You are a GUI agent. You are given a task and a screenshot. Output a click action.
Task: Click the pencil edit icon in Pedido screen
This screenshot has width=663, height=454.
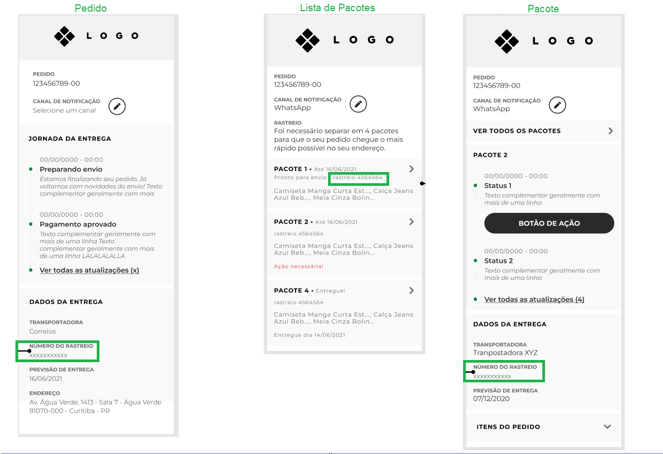coord(117,106)
